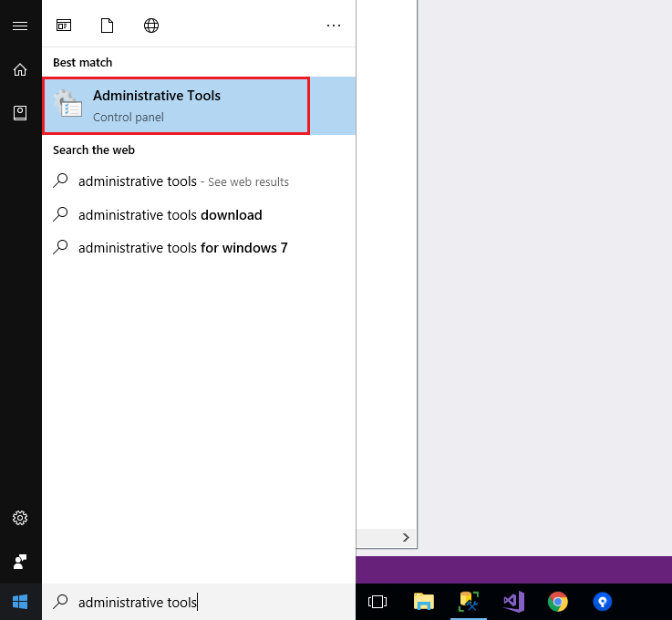The image size is (672, 620).
Task: Click the magnifier icon in search box
Action: coord(60,602)
